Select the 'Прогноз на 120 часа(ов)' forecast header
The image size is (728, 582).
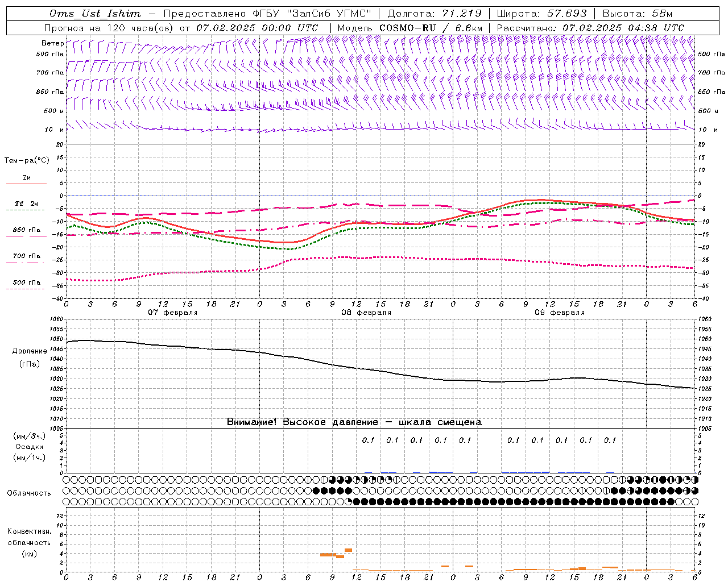coord(109,28)
